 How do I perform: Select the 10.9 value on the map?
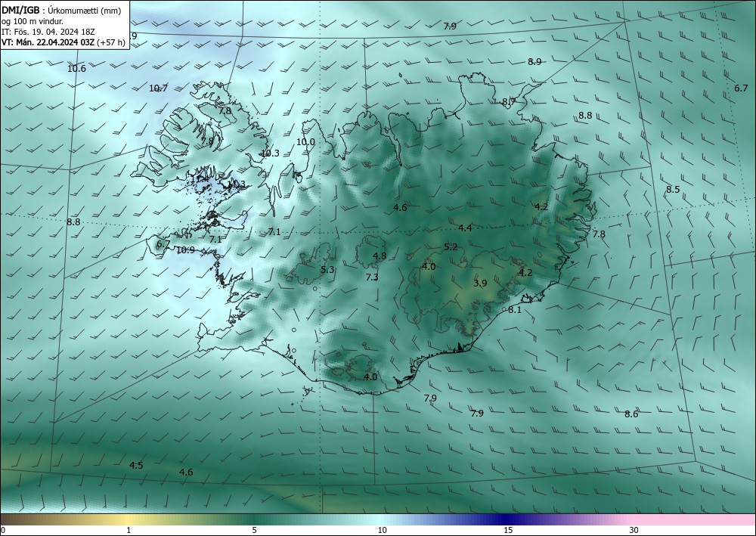pos(186,249)
